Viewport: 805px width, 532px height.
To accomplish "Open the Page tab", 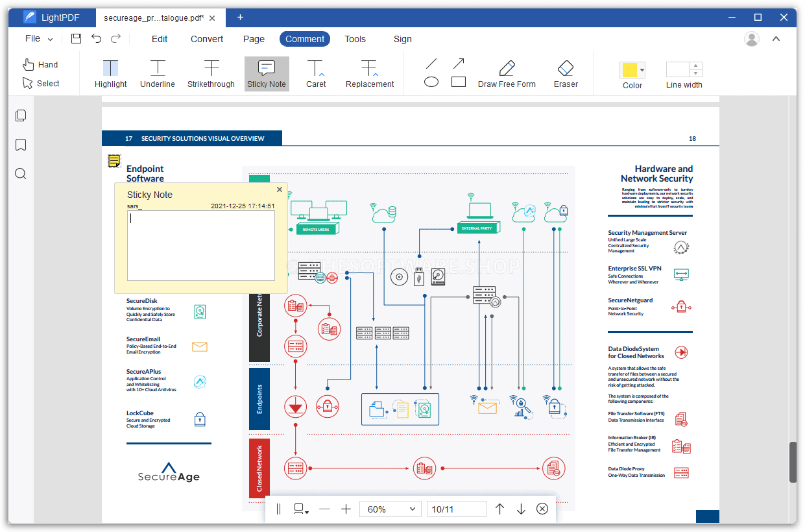I will click(254, 39).
